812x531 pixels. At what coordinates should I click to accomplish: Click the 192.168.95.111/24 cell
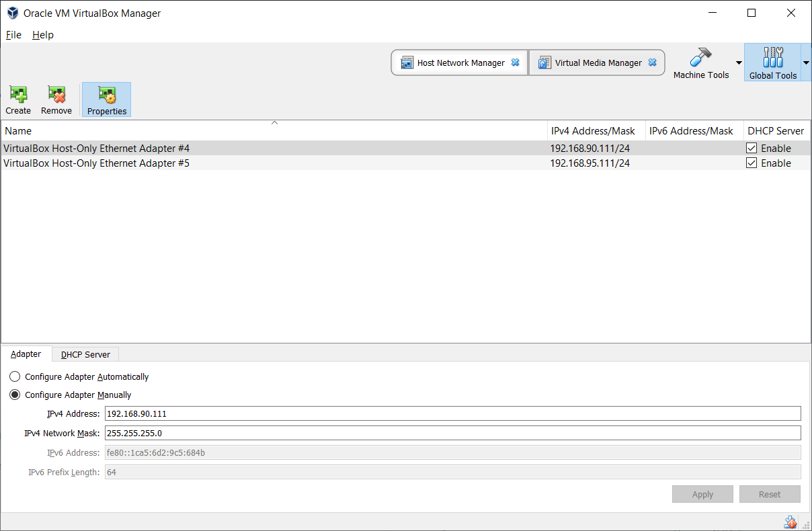point(590,163)
